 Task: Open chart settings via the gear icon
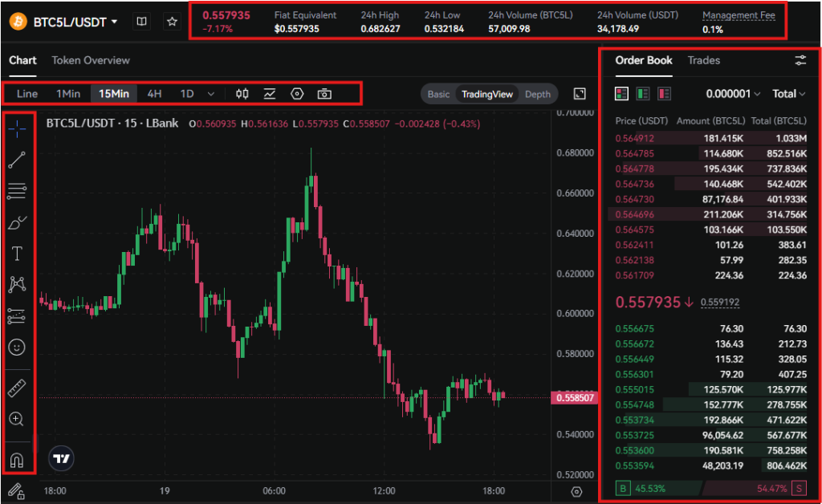pyautogui.click(x=296, y=94)
